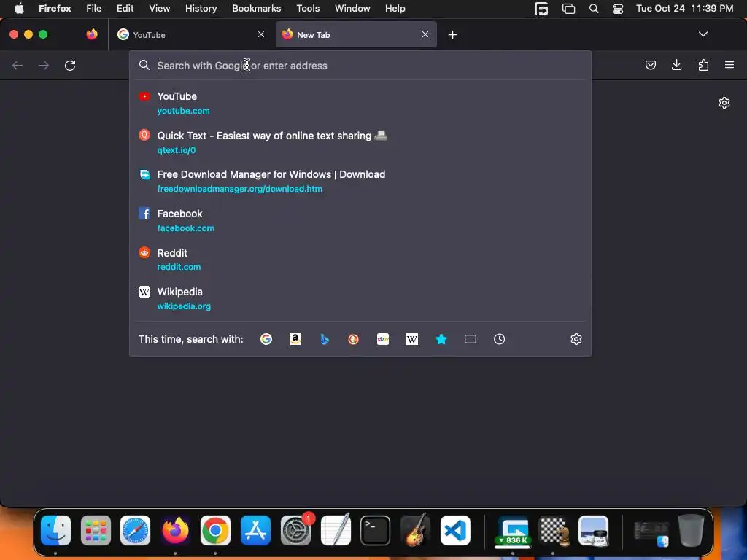Go forward one page

(44, 65)
